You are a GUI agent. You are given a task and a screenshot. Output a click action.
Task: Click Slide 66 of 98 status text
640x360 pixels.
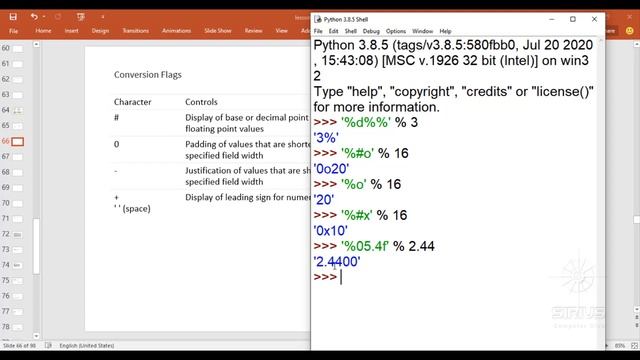pos(19,345)
